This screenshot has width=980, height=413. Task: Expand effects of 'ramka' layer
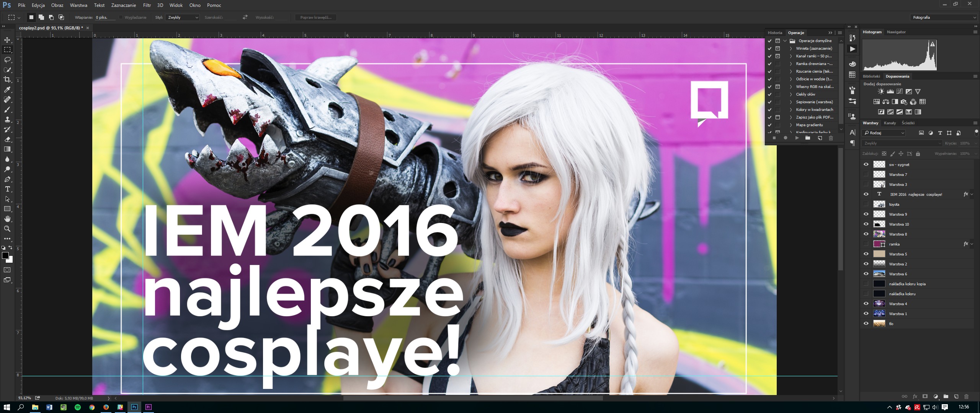coord(972,244)
